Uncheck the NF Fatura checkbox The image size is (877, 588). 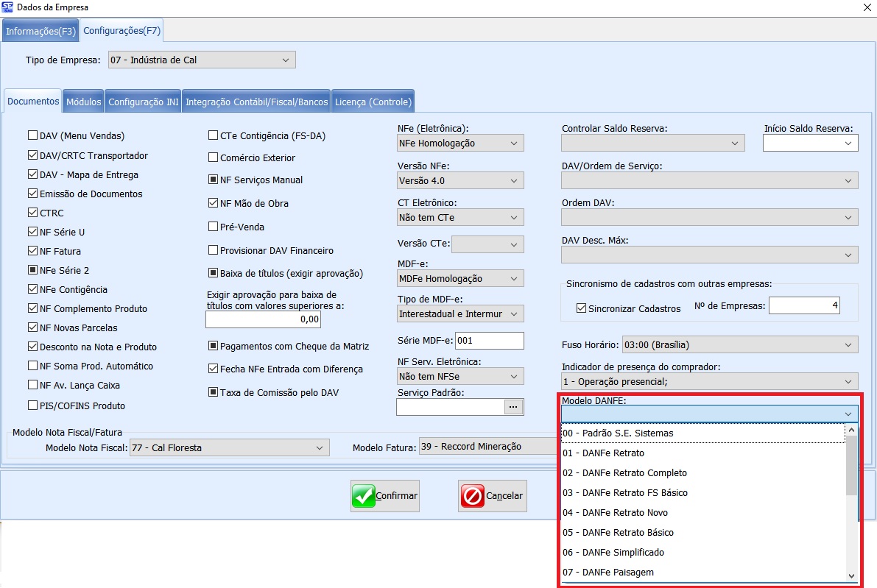[32, 251]
